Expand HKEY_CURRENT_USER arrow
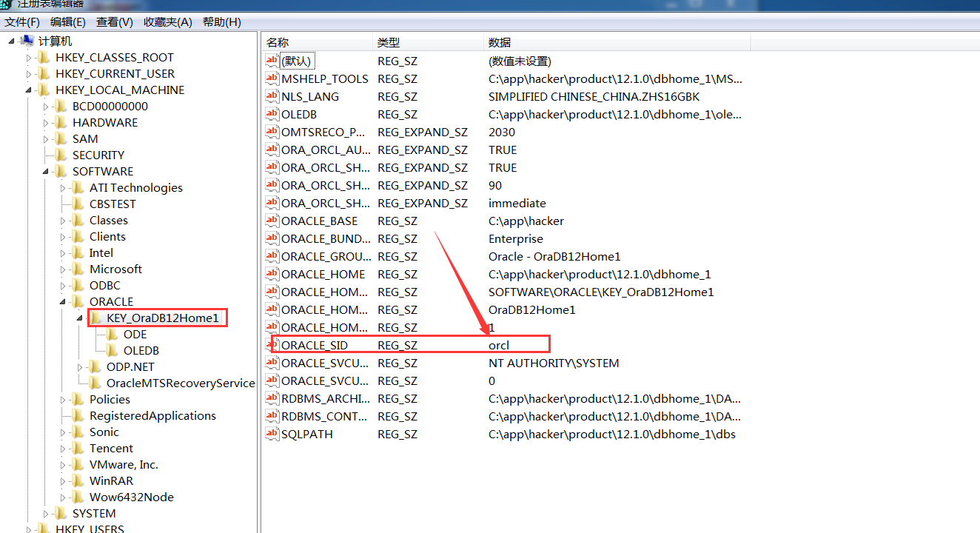 pyautogui.click(x=29, y=74)
